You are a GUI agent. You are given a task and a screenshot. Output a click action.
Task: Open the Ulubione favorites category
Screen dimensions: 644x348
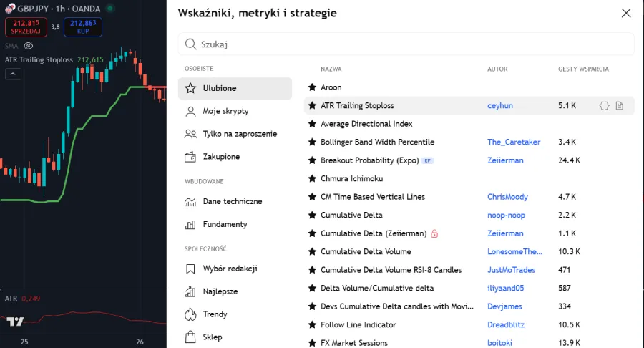(x=235, y=88)
